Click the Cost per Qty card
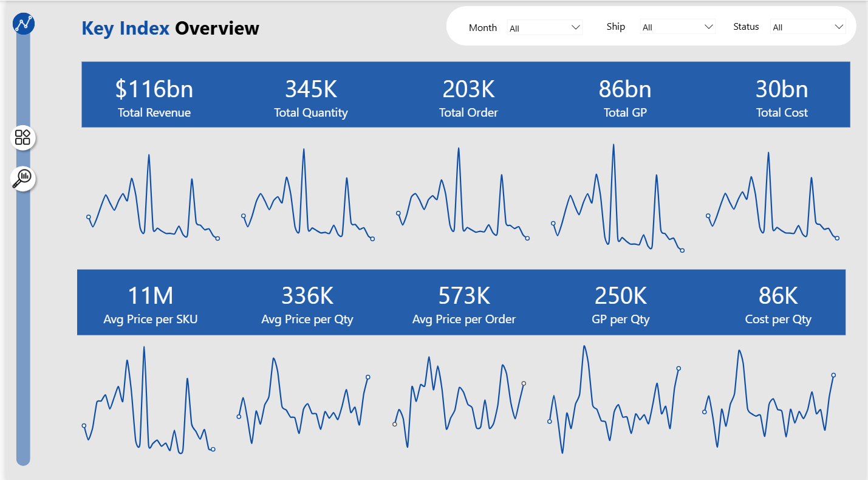The width and height of the screenshot is (868, 480). pyautogui.click(x=779, y=302)
